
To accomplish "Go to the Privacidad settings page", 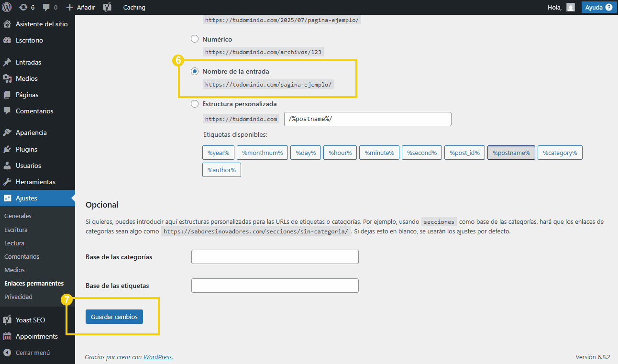I will 18,297.
